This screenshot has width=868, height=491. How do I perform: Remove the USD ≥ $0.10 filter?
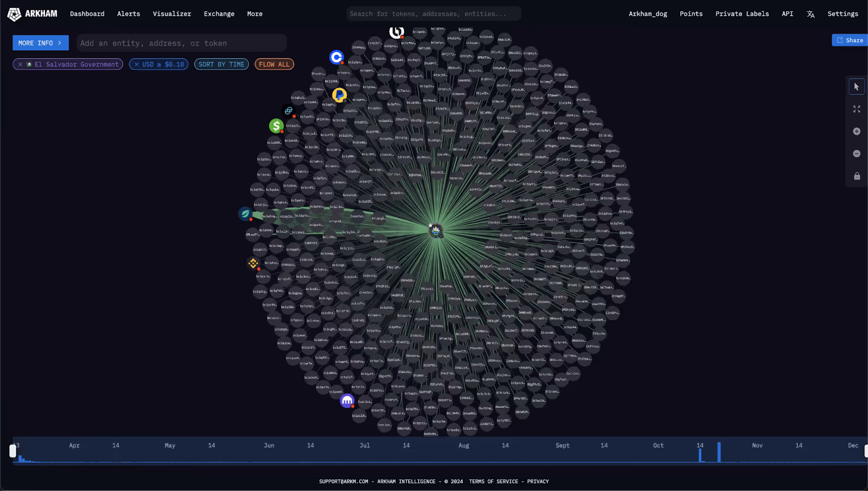(x=137, y=64)
